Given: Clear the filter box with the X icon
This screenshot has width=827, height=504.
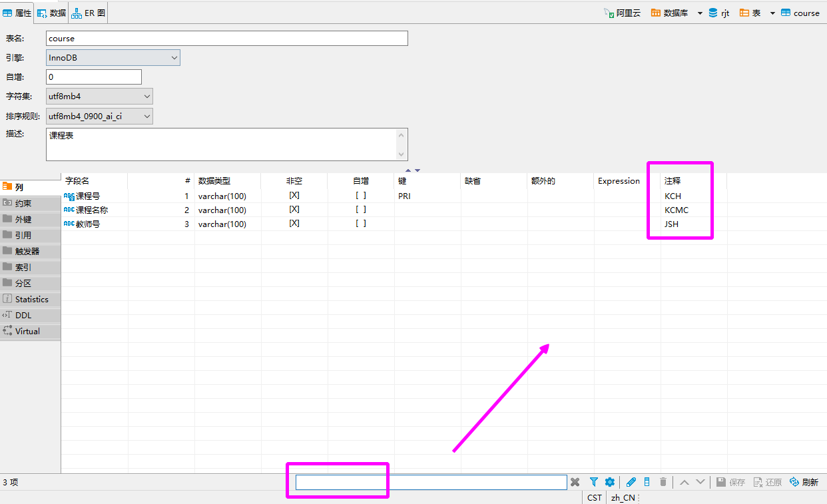Looking at the screenshot, I should click(x=575, y=482).
